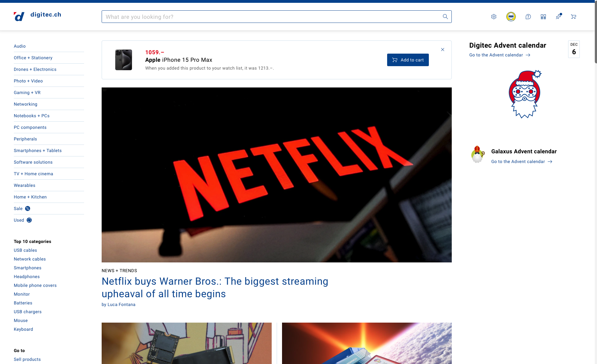
Task: Open PC components category
Action: pos(30,127)
